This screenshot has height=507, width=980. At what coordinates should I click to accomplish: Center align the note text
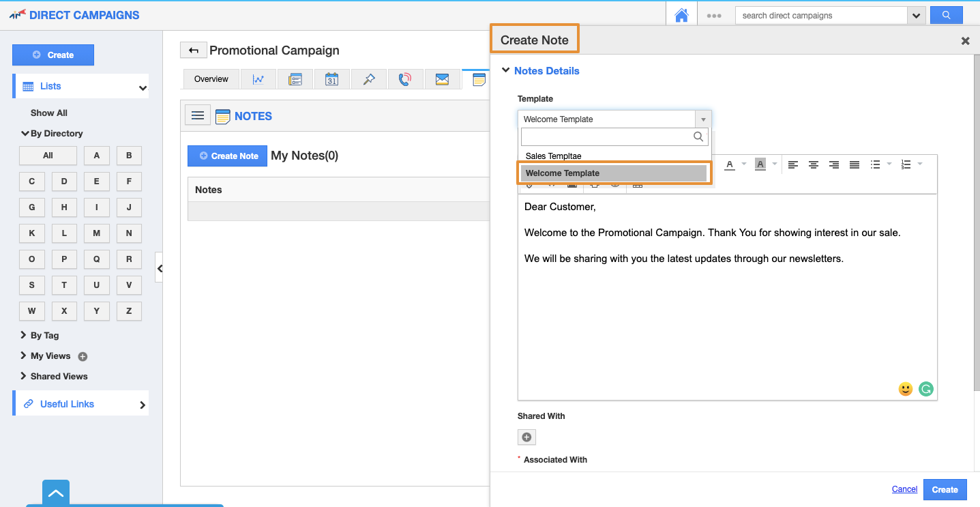[813, 164]
